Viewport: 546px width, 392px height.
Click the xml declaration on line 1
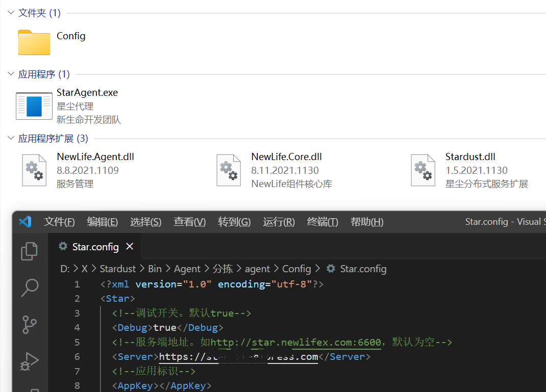pyautogui.click(x=212, y=284)
